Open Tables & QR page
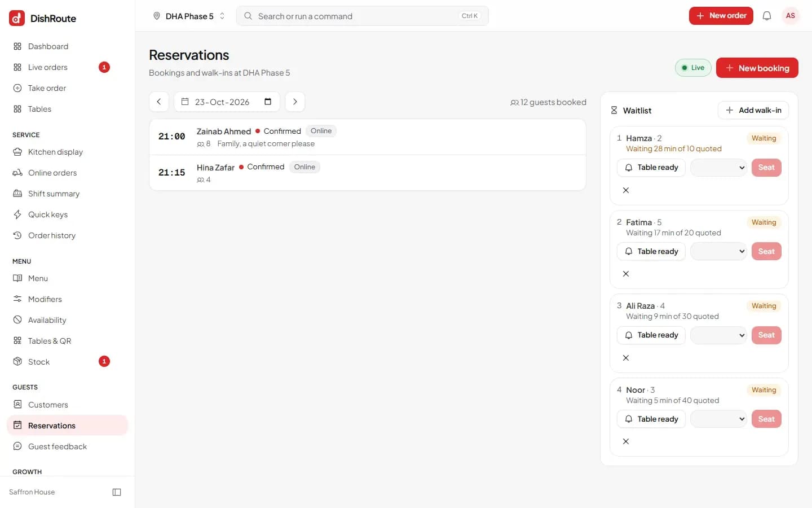The height and width of the screenshot is (508, 812). click(68, 341)
